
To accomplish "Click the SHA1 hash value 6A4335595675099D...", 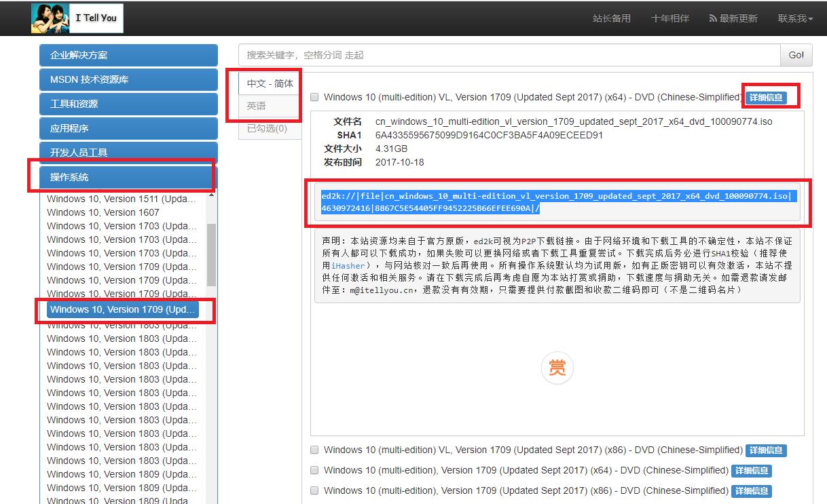I will (x=489, y=135).
